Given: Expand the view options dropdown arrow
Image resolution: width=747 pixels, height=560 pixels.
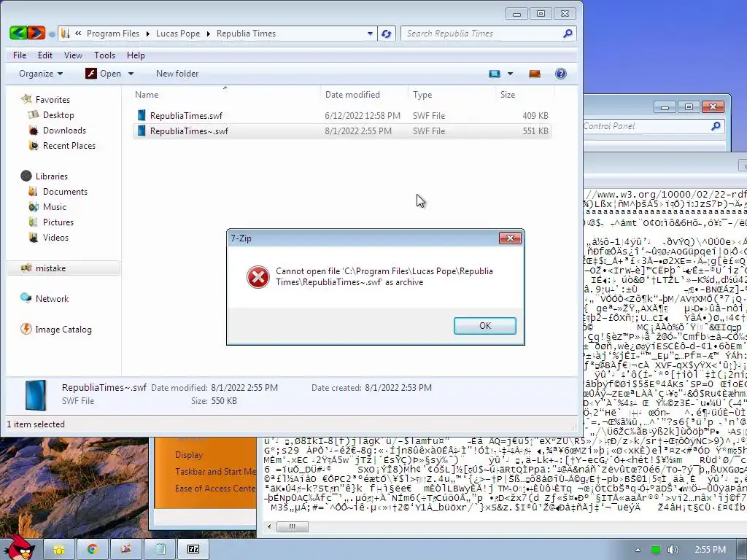Looking at the screenshot, I should [510, 74].
